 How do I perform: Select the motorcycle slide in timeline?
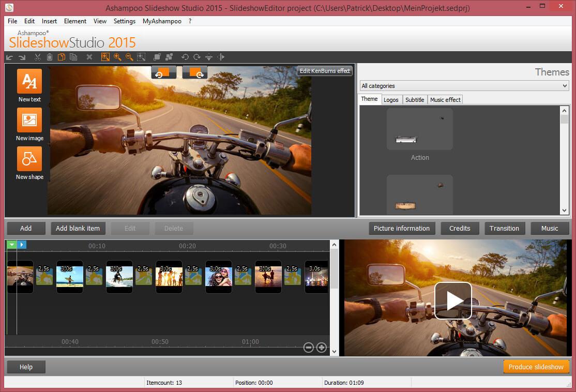(20, 277)
